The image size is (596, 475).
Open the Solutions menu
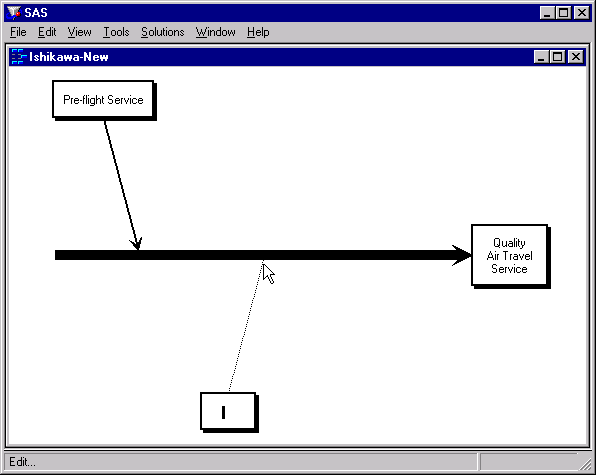click(163, 32)
